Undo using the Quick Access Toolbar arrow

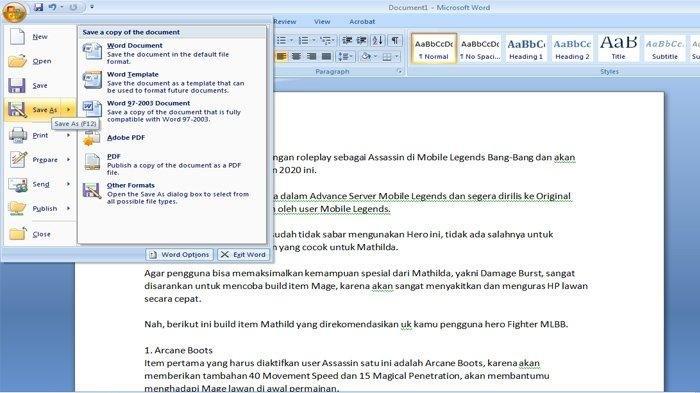click(x=53, y=7)
